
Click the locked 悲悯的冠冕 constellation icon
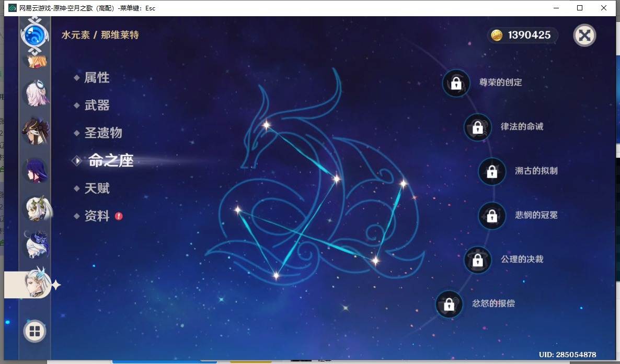[492, 216]
